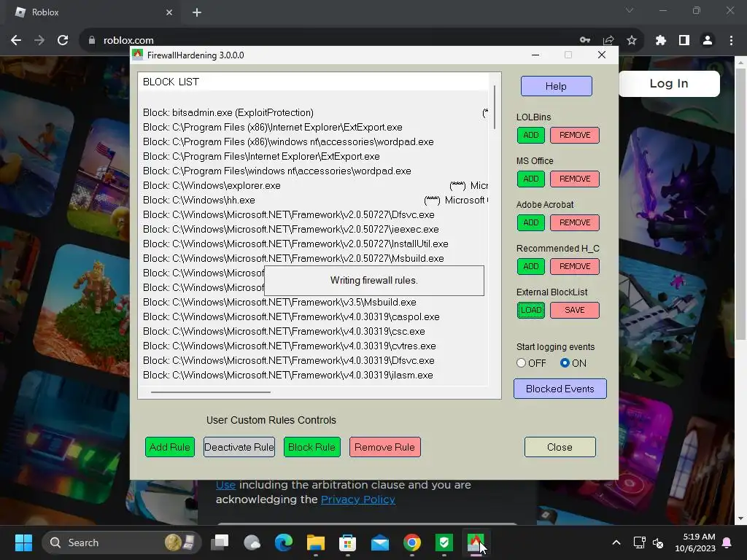The image size is (747, 560).
Task: Open Chrome Extensions puzzle icon
Action: tap(661, 41)
